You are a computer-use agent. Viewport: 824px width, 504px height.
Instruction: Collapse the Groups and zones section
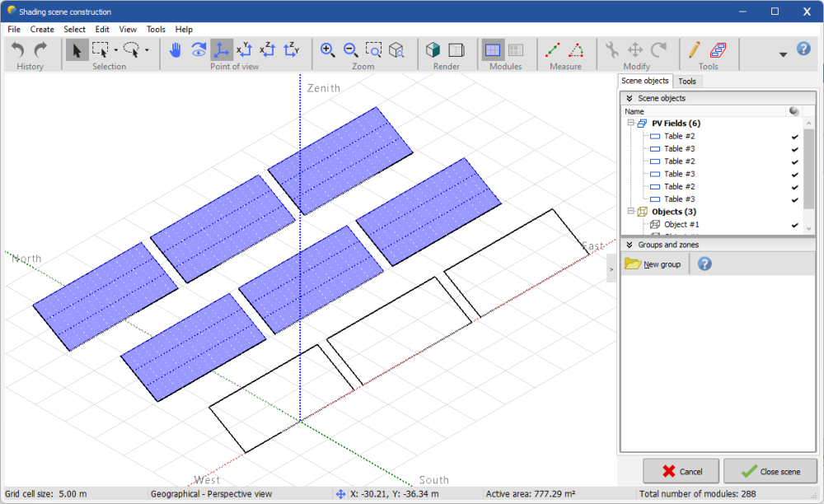pos(630,245)
